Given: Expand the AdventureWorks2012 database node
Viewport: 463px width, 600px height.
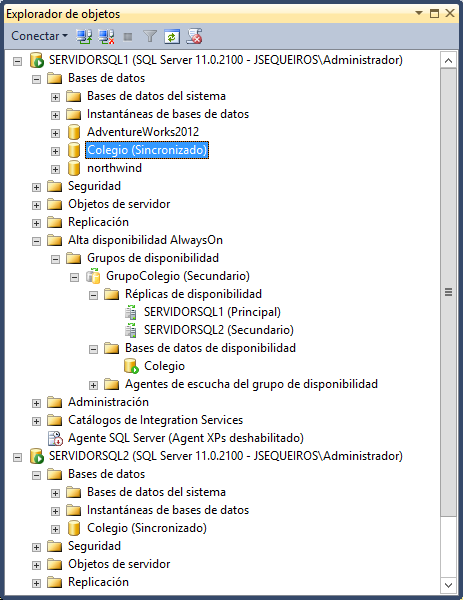Looking at the screenshot, I should click(55, 133).
